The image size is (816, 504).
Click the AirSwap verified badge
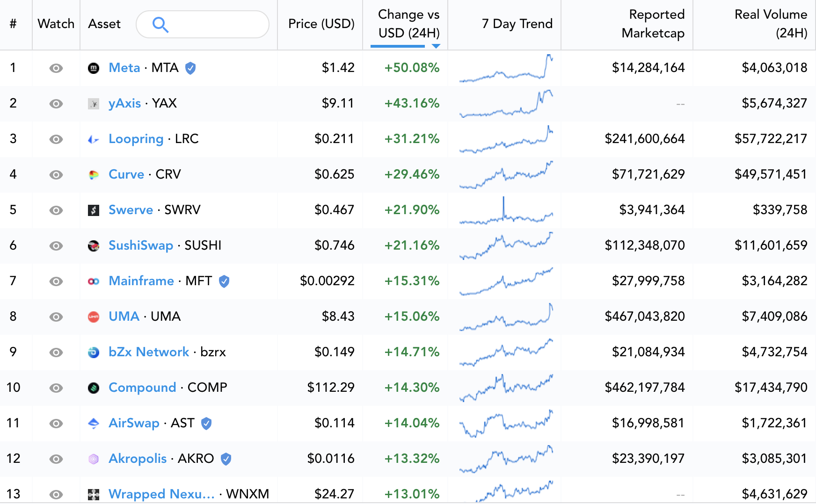point(206,424)
